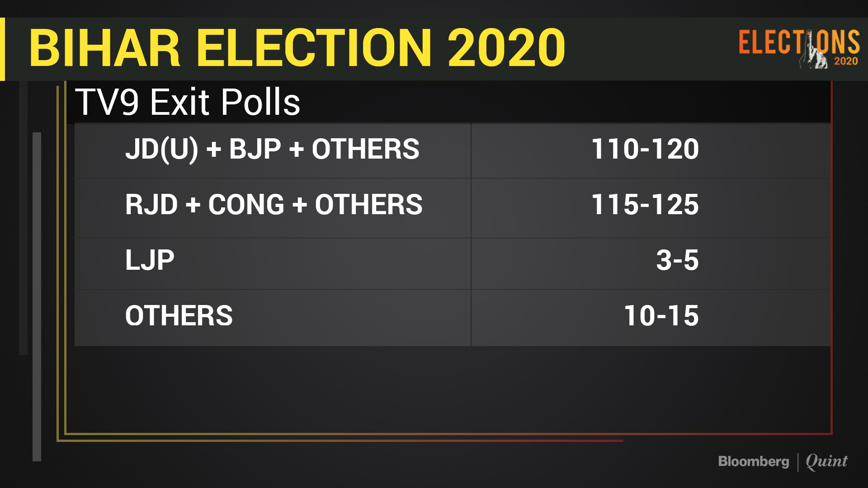Click the 115-125 seat projection
This screenshot has width=868, height=488.
(645, 205)
